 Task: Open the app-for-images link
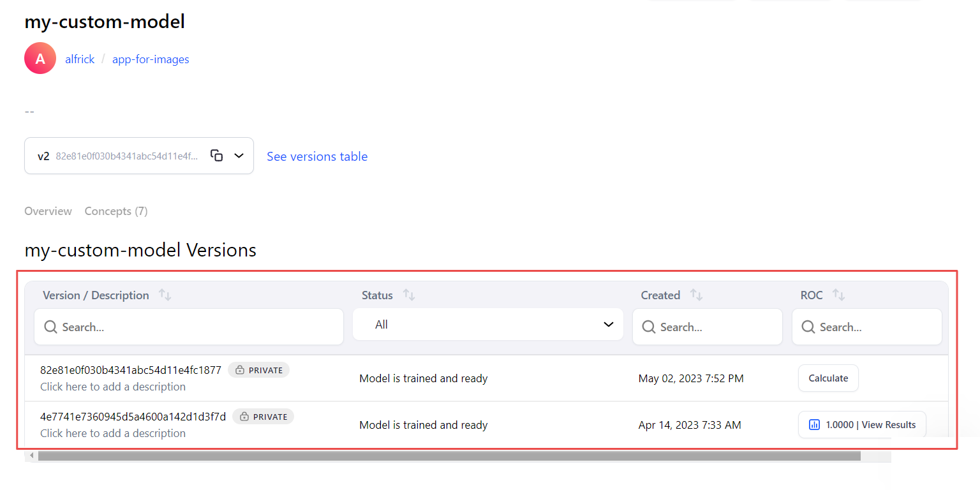[151, 59]
